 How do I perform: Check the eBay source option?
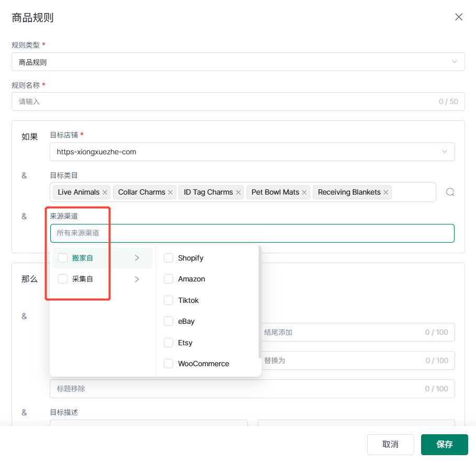[168, 321]
